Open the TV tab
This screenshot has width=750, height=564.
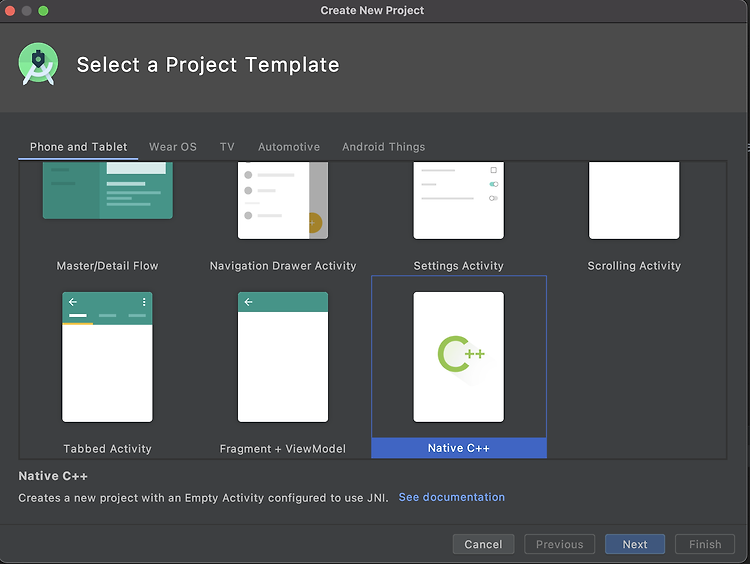pyautogui.click(x=227, y=147)
